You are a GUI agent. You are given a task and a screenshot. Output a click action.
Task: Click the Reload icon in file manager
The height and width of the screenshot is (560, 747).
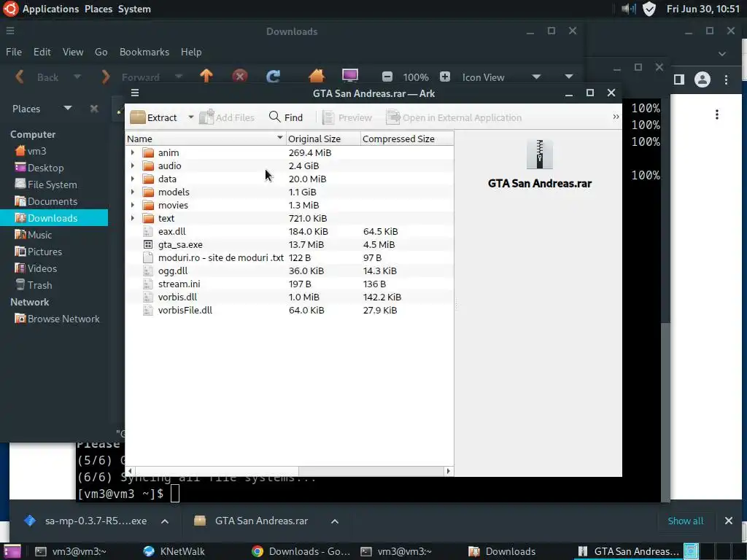[x=273, y=76]
